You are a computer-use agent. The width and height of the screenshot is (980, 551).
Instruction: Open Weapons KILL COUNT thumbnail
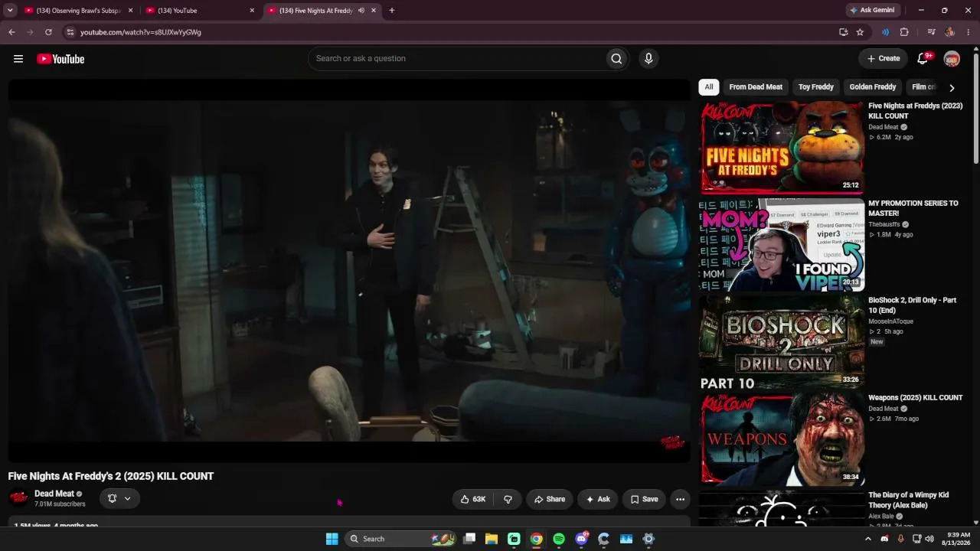(782, 439)
